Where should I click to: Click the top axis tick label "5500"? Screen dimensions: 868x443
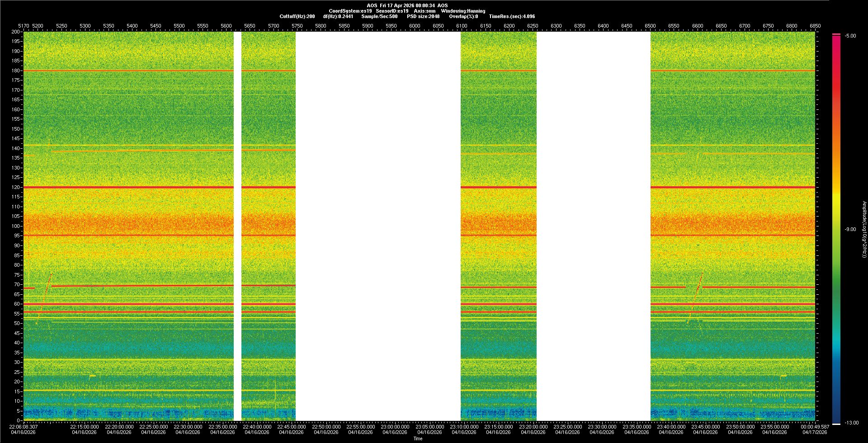[179, 26]
